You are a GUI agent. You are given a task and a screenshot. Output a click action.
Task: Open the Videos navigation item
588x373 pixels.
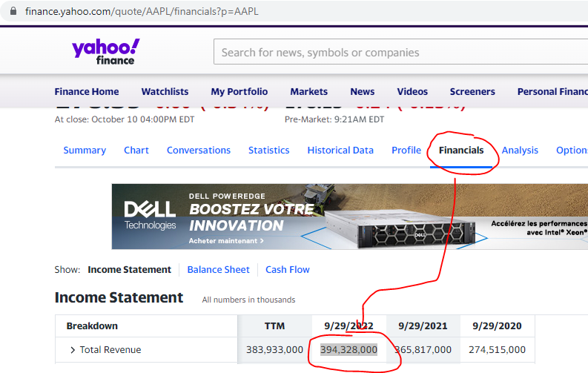coord(412,91)
